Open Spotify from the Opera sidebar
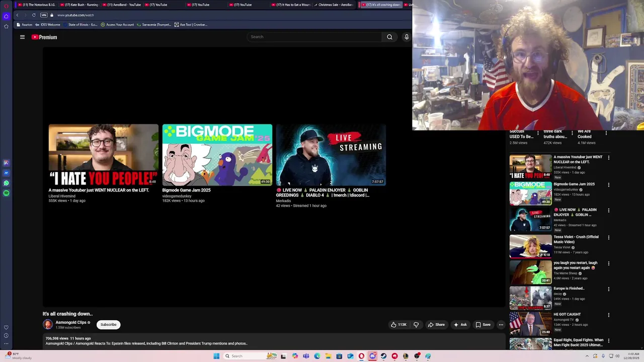The image size is (644, 362). (x=6, y=193)
